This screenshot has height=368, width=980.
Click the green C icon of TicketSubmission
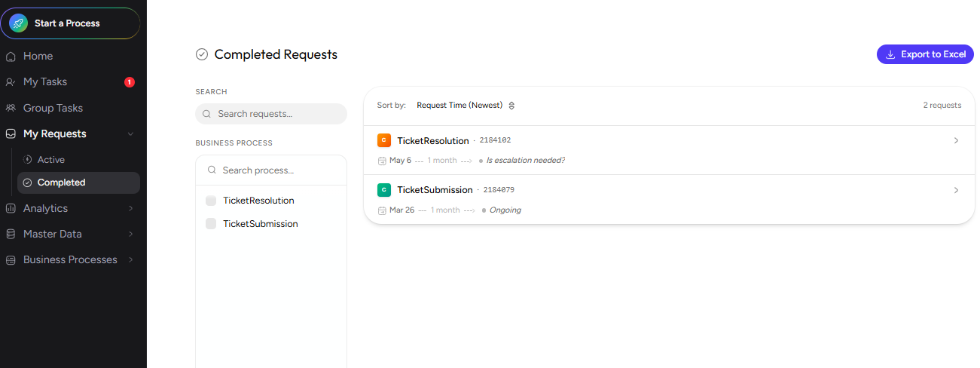pyautogui.click(x=384, y=190)
